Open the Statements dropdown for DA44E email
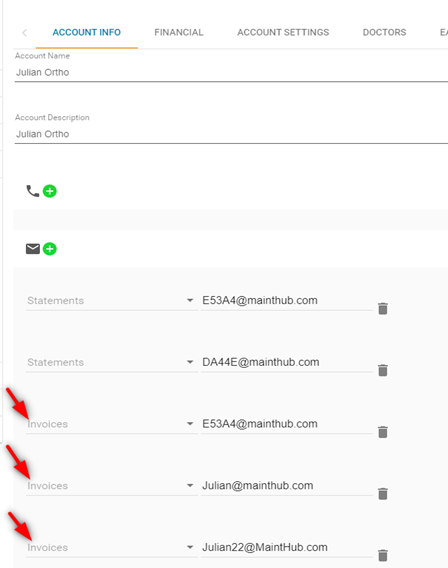The image size is (448, 568). pos(112,362)
